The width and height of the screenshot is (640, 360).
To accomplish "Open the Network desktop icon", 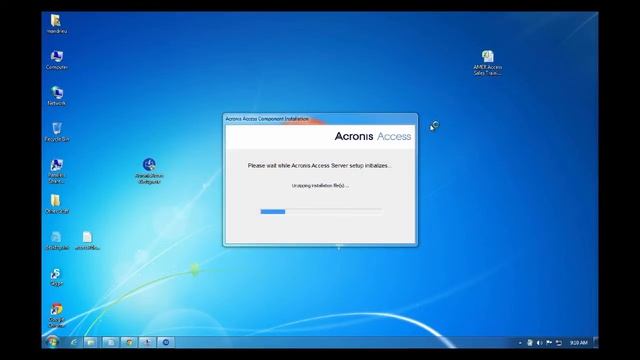I will coord(56,96).
